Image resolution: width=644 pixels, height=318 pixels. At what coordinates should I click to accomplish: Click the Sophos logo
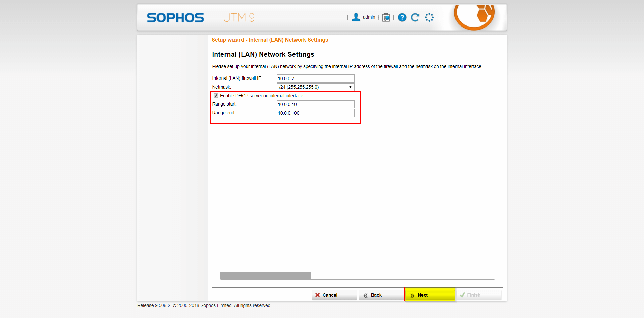pos(175,18)
